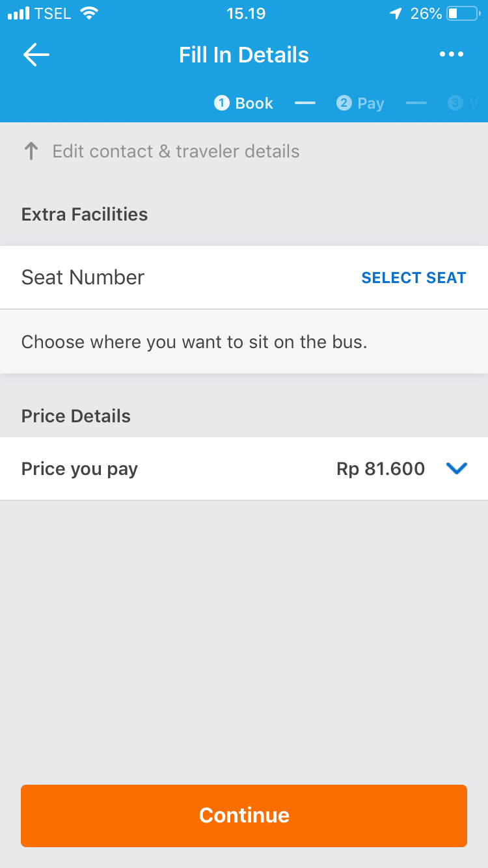The width and height of the screenshot is (488, 868).
Task: Tap the Rp 81.600 price amount
Action: (x=381, y=468)
